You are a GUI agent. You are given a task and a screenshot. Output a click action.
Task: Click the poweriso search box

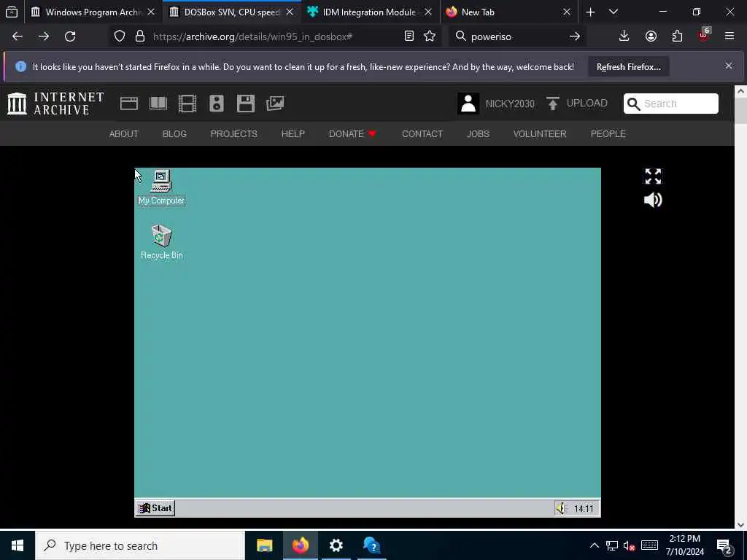point(517,36)
